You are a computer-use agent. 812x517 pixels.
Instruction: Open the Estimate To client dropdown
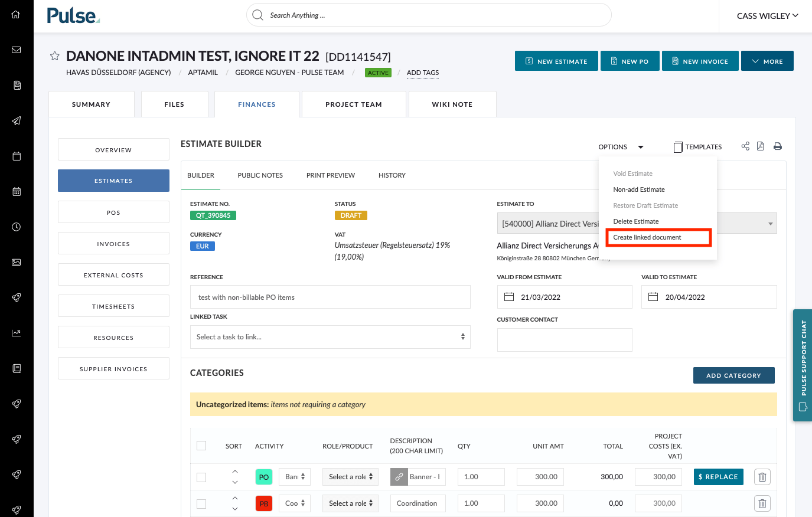tap(637, 224)
